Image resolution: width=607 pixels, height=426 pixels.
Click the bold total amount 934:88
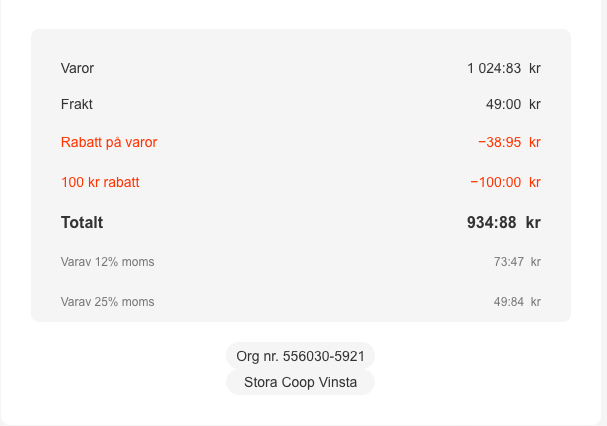click(x=491, y=222)
